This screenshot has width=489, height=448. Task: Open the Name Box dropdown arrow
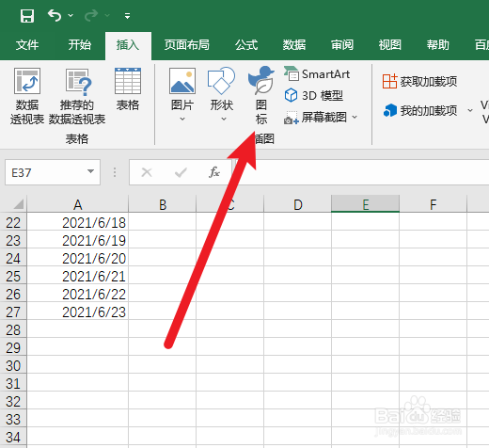pos(90,171)
